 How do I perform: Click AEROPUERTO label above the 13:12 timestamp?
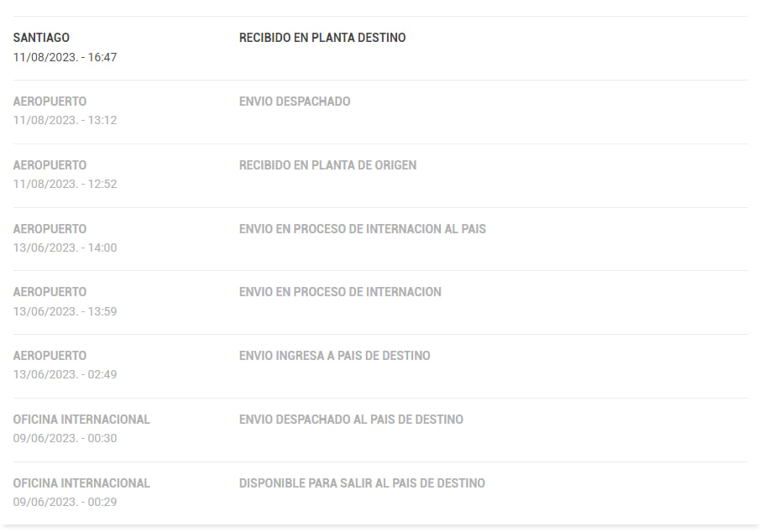point(50,102)
